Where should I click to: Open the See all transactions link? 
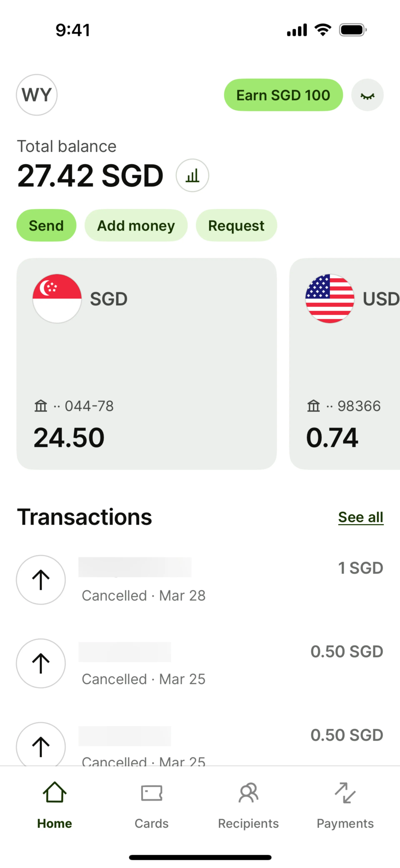pyautogui.click(x=361, y=517)
